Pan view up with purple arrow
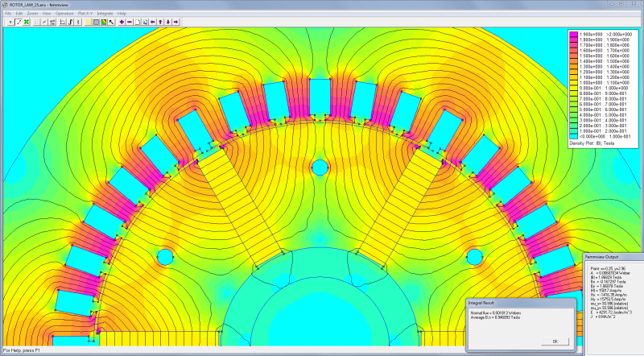644x356 pixels. (160, 22)
